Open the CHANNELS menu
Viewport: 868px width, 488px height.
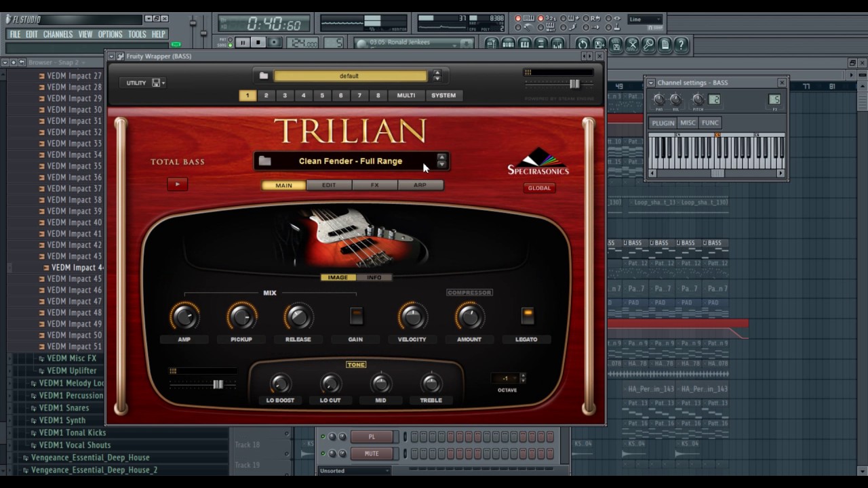pyautogui.click(x=58, y=35)
